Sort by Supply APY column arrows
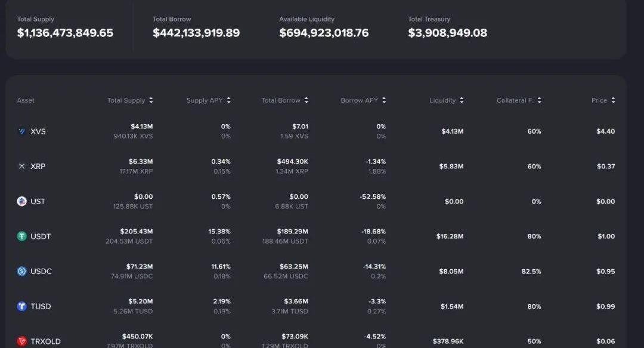644x348 pixels. (x=228, y=101)
